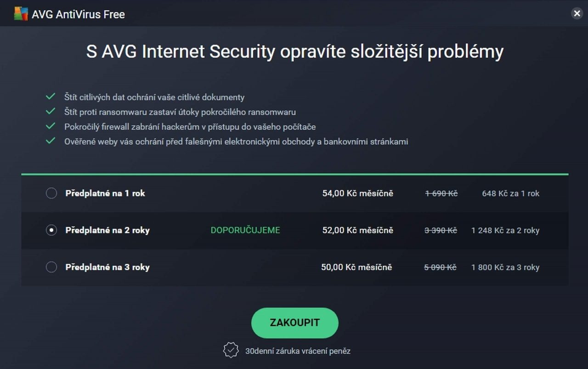Image resolution: width=588 pixels, height=369 pixels.
Task: Click the Předplatné na 1 rok label
Action: (105, 193)
